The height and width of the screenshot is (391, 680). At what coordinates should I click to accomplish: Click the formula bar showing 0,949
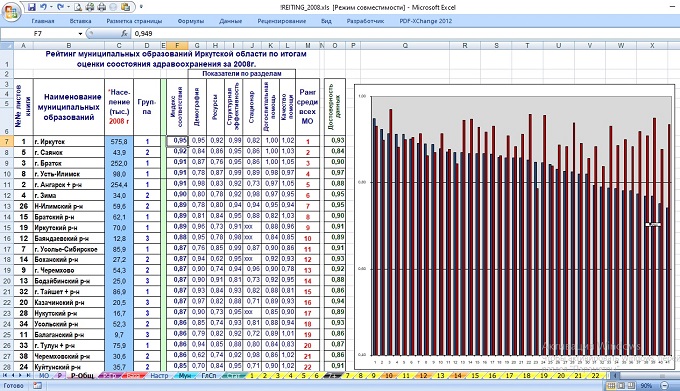coord(403,33)
